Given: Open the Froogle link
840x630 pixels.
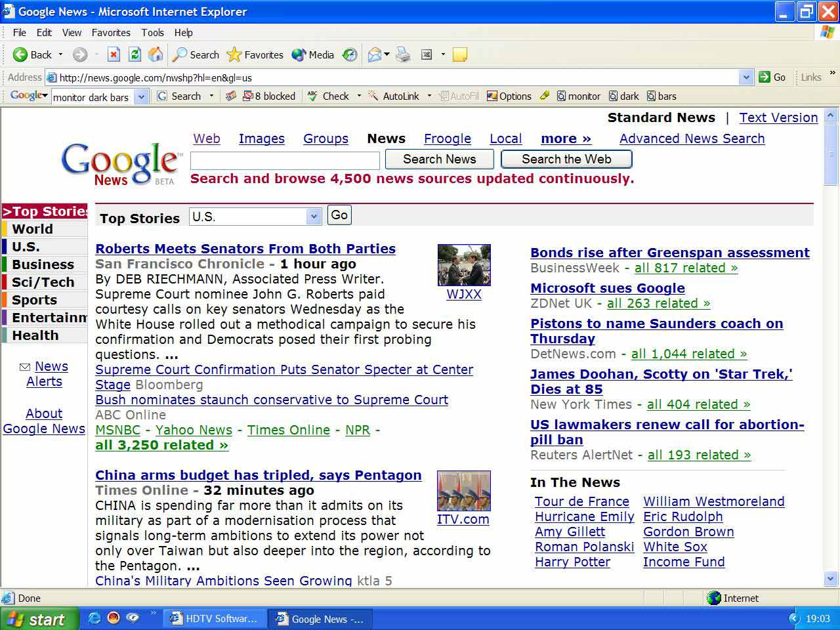Looking at the screenshot, I should [448, 138].
